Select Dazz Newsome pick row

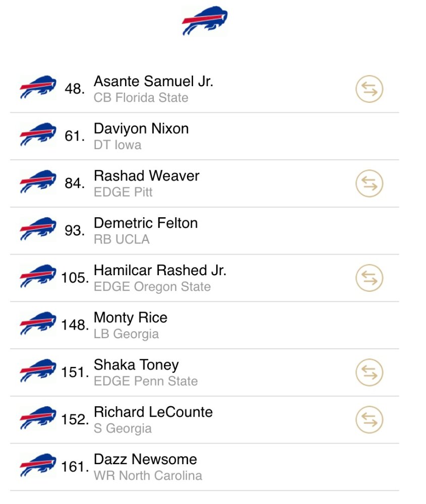205,467
